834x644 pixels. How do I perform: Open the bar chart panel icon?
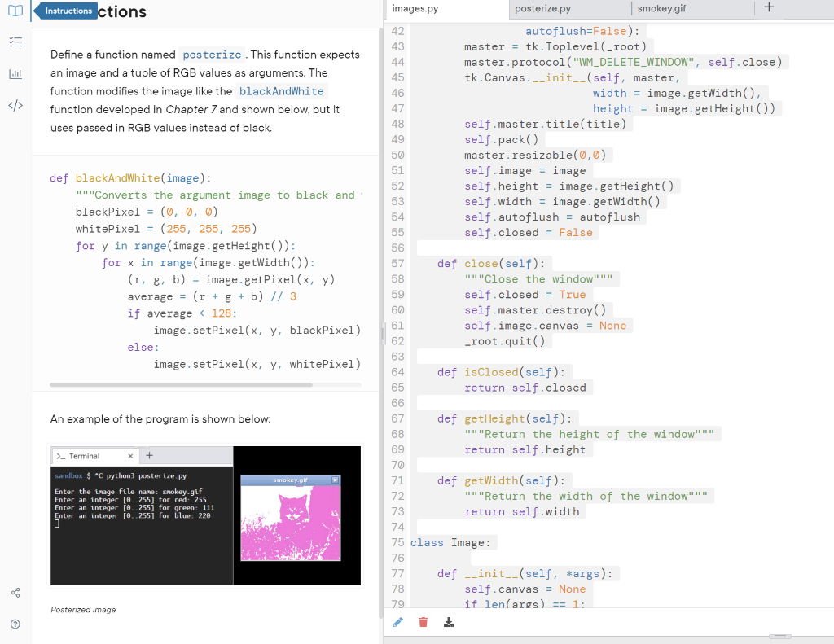click(x=16, y=73)
